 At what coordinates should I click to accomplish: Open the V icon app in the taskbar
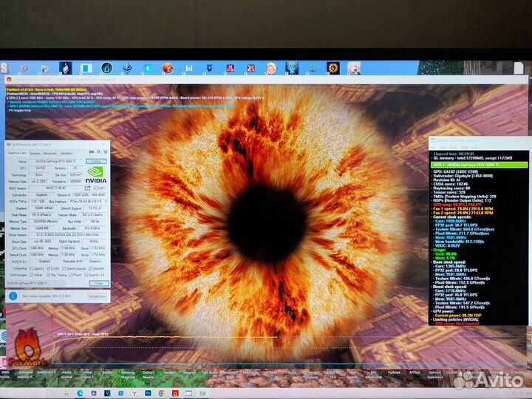[x=107, y=393]
